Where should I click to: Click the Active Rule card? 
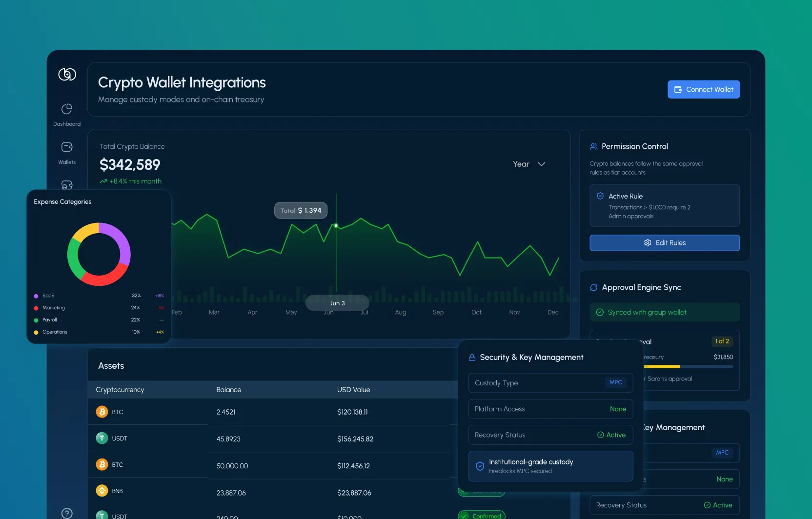tap(665, 205)
